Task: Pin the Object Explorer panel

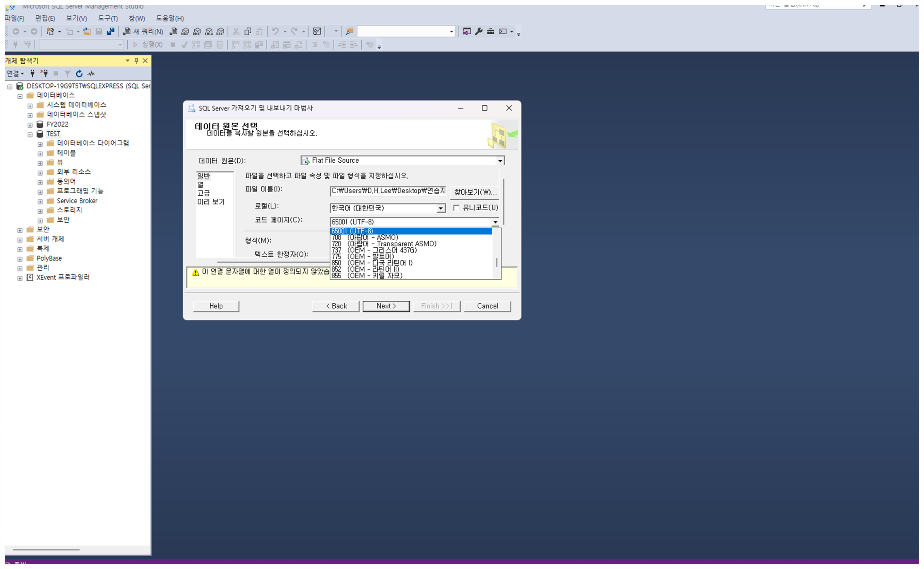Action: (x=136, y=61)
